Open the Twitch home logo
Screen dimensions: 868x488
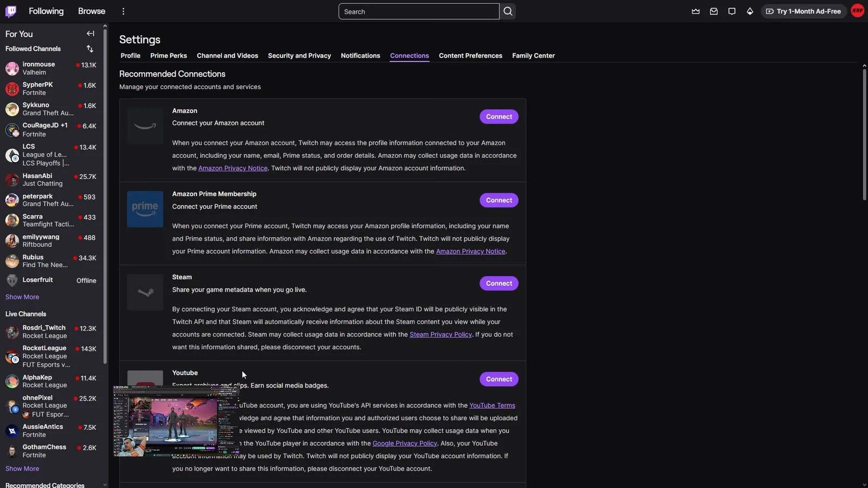tap(11, 11)
